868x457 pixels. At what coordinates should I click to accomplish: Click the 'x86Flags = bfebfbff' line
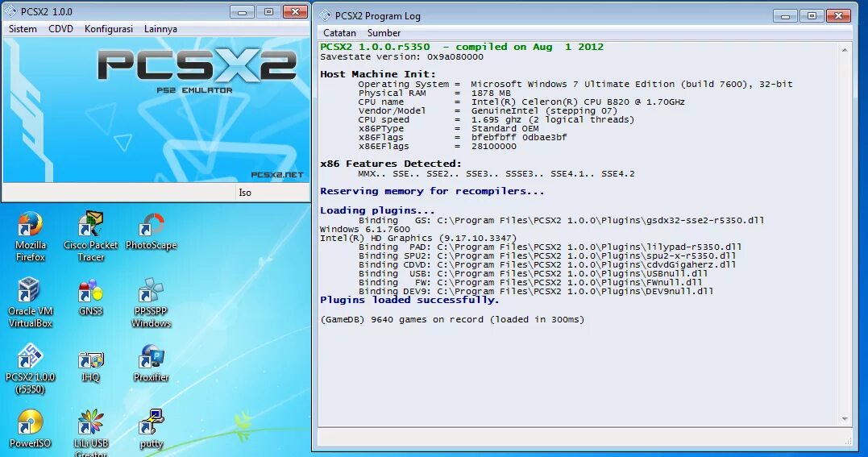[x=463, y=137]
